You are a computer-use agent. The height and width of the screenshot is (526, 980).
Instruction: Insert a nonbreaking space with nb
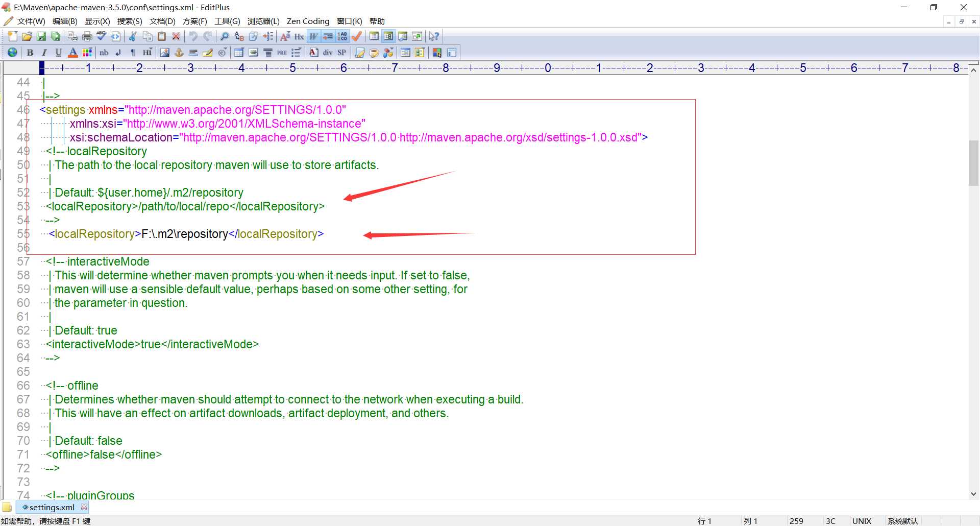pos(104,52)
